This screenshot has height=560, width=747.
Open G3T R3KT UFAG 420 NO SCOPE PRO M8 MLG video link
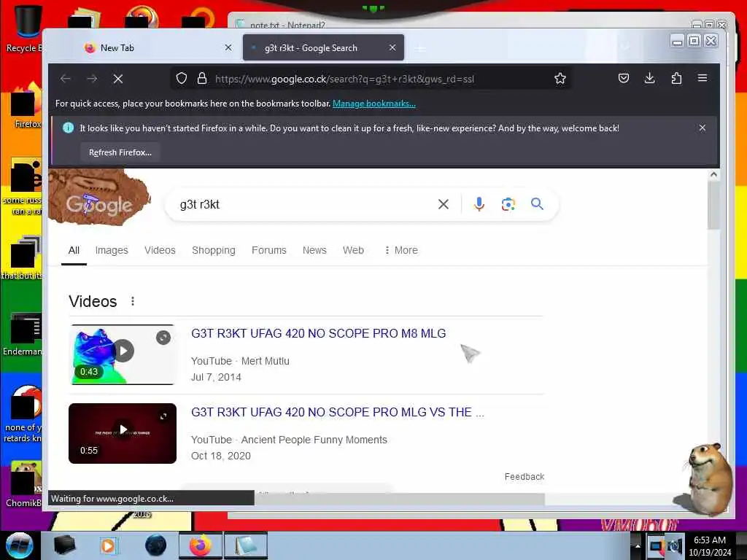pos(318,333)
